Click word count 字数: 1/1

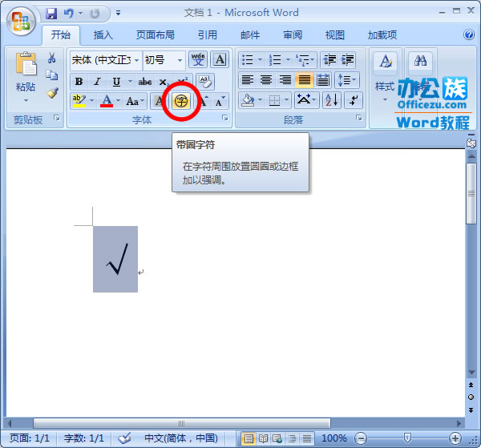[x=83, y=438]
